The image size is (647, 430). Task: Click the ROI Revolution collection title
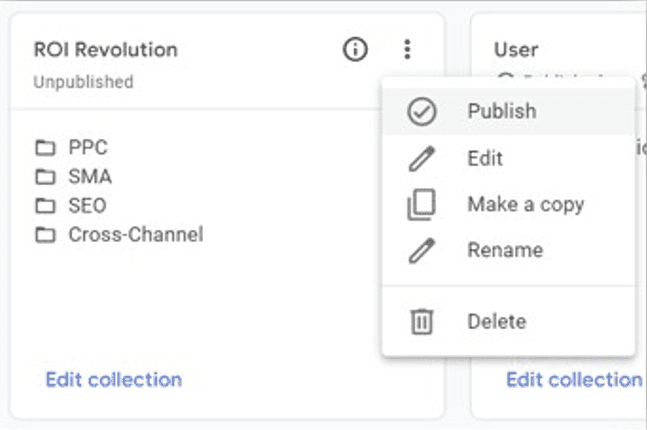(x=106, y=50)
